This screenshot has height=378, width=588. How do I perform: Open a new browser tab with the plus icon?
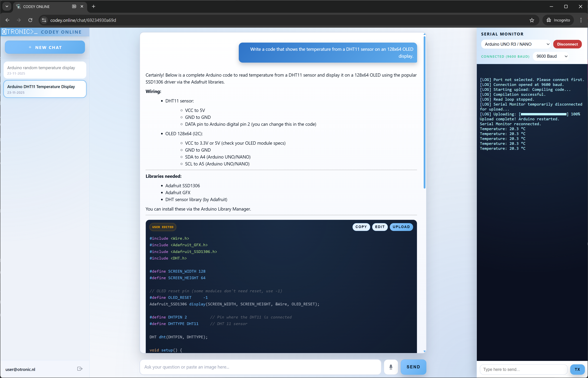(93, 7)
